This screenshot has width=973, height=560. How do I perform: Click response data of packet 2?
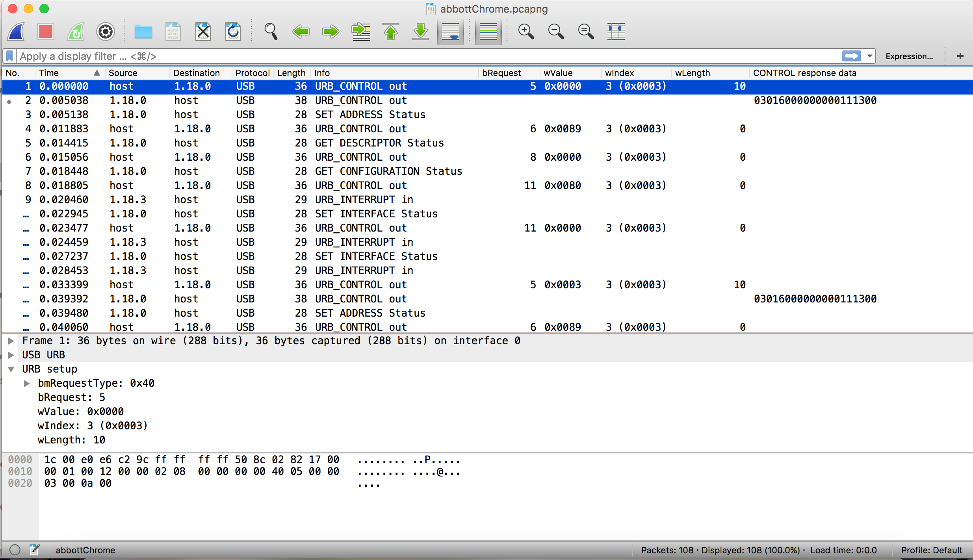(x=815, y=100)
